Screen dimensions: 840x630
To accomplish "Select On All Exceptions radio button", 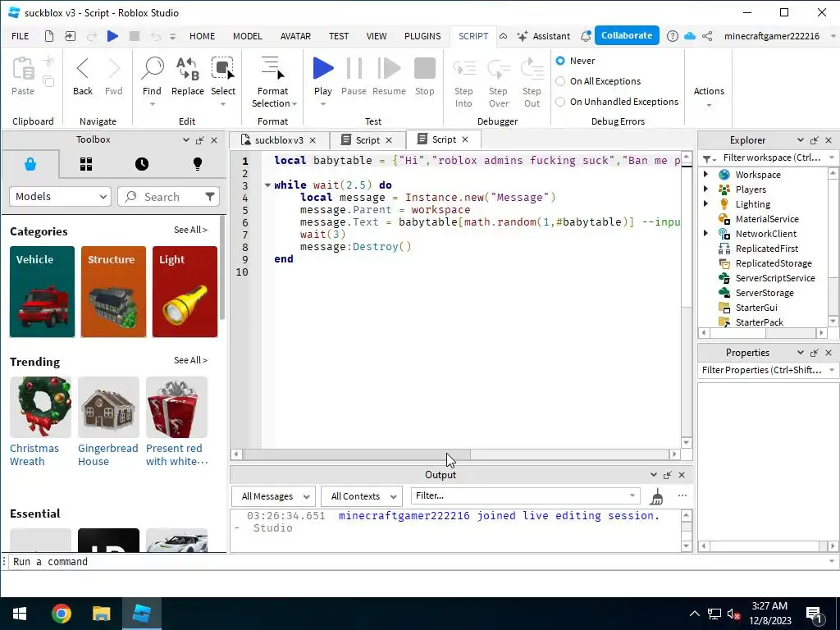I will click(x=560, y=81).
